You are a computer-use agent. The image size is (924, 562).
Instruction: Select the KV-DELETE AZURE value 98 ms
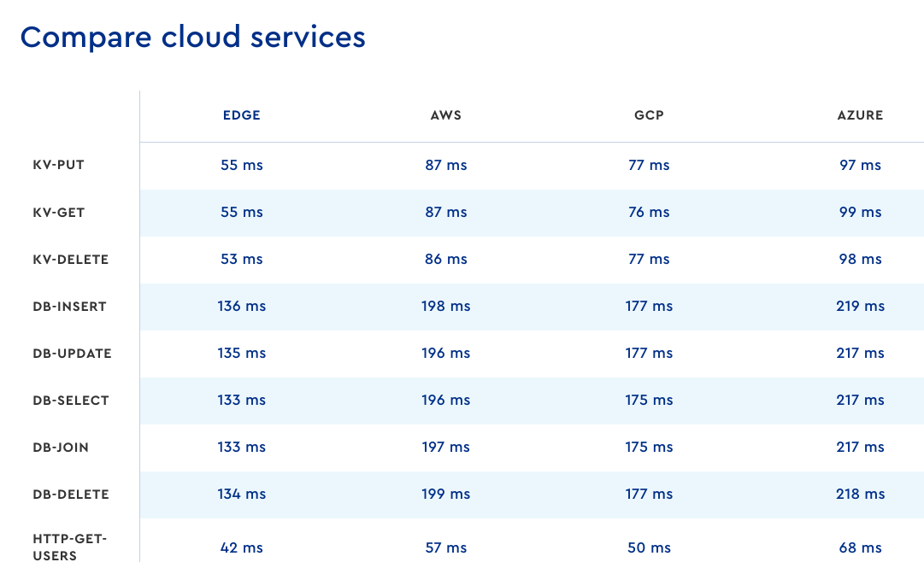pyautogui.click(x=861, y=259)
